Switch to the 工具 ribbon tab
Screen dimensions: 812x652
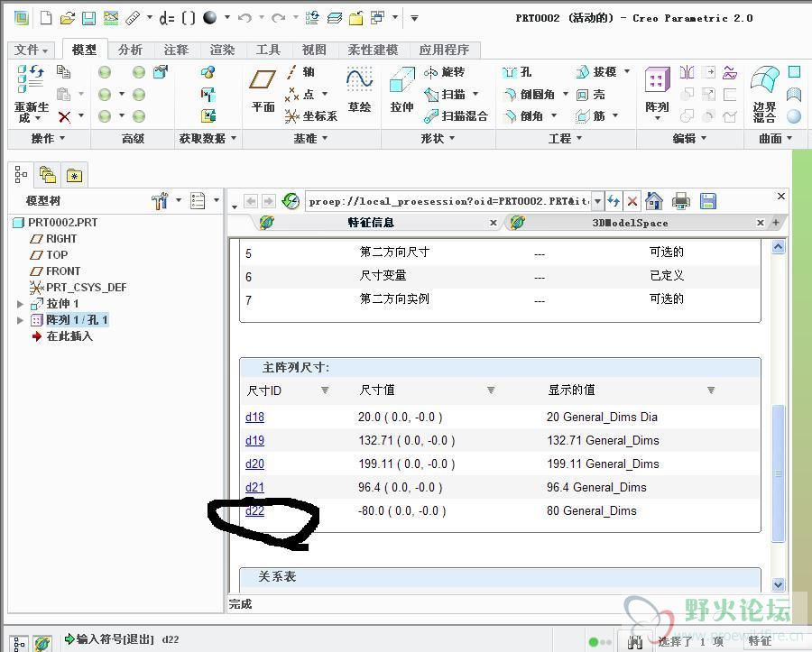point(268,50)
